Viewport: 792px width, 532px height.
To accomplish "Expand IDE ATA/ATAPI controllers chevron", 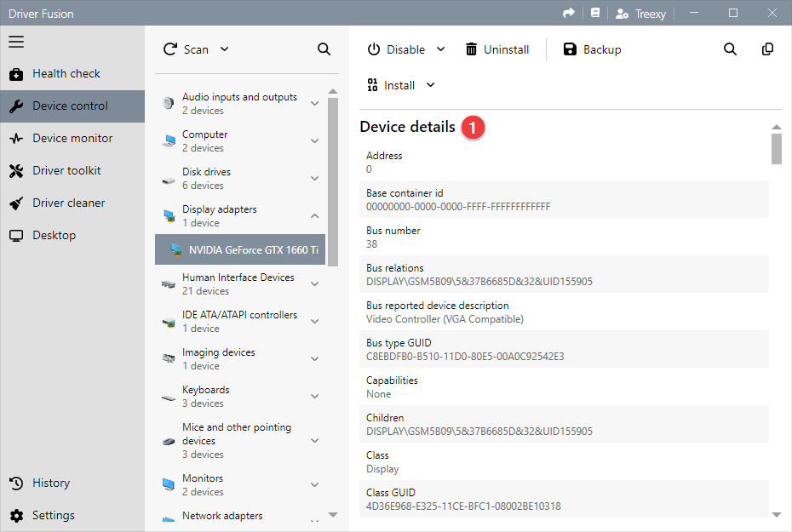I will [315, 321].
